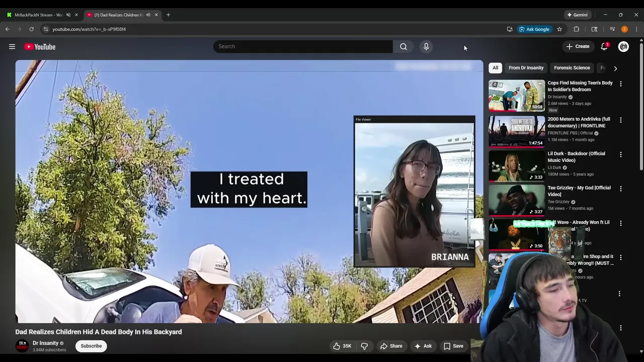
Task: Click the Ask Google button
Action: click(534, 29)
